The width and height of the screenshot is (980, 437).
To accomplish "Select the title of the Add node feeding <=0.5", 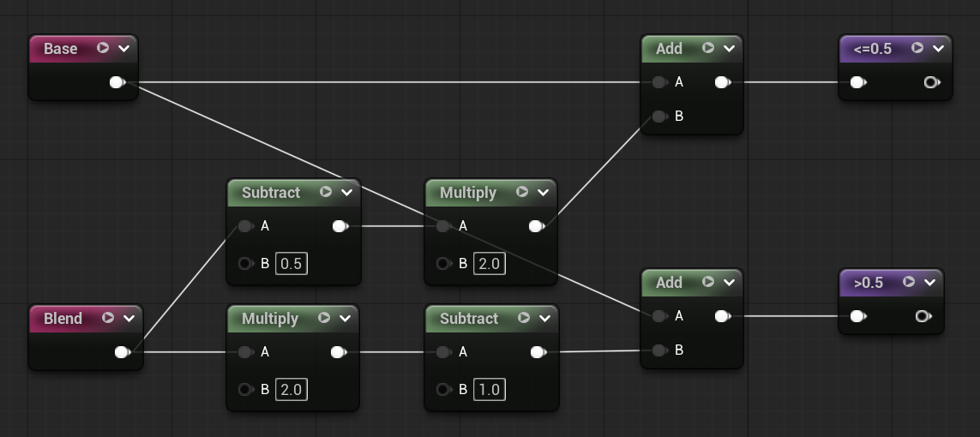I will point(669,49).
